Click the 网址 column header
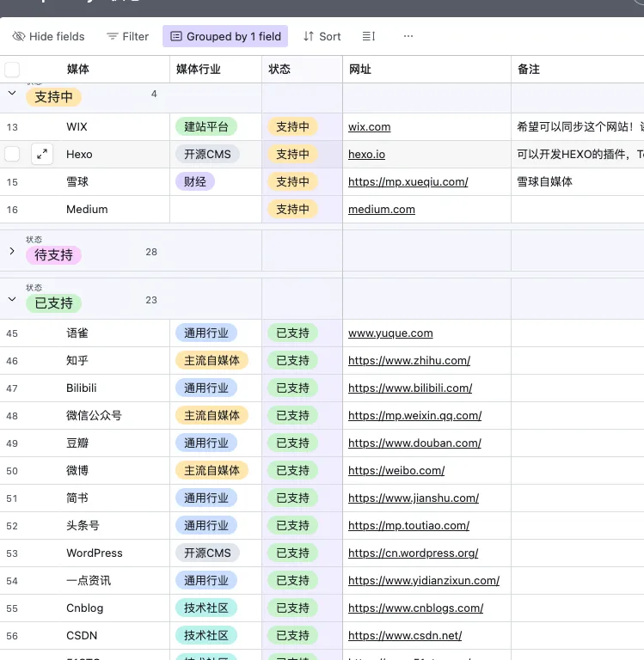 [x=427, y=69]
